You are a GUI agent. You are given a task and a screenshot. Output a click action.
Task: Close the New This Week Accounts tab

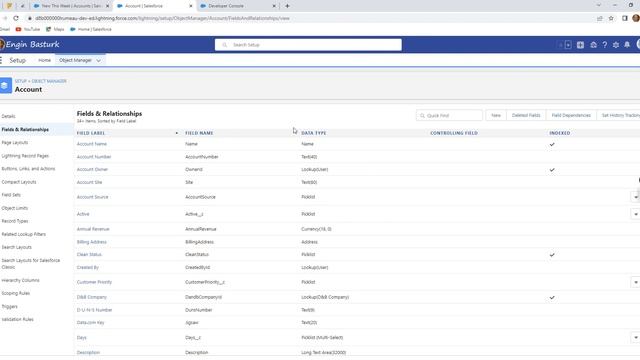[107, 6]
